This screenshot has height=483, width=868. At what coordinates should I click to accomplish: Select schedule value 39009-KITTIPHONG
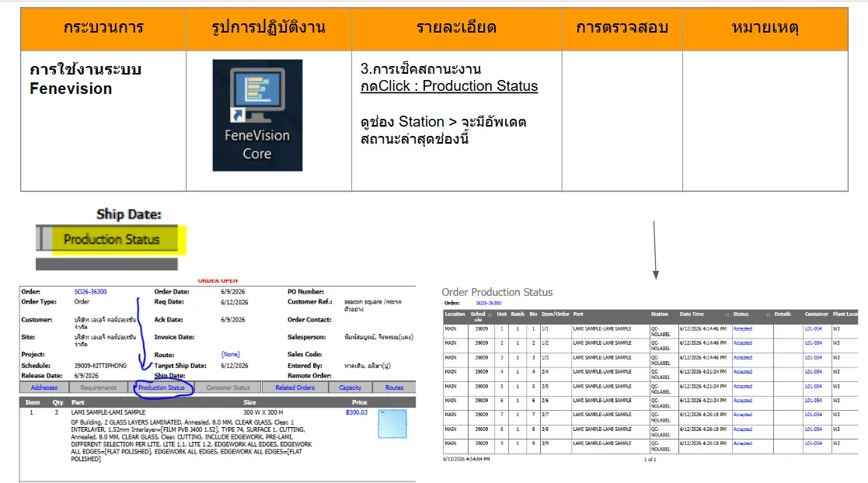coord(100,366)
